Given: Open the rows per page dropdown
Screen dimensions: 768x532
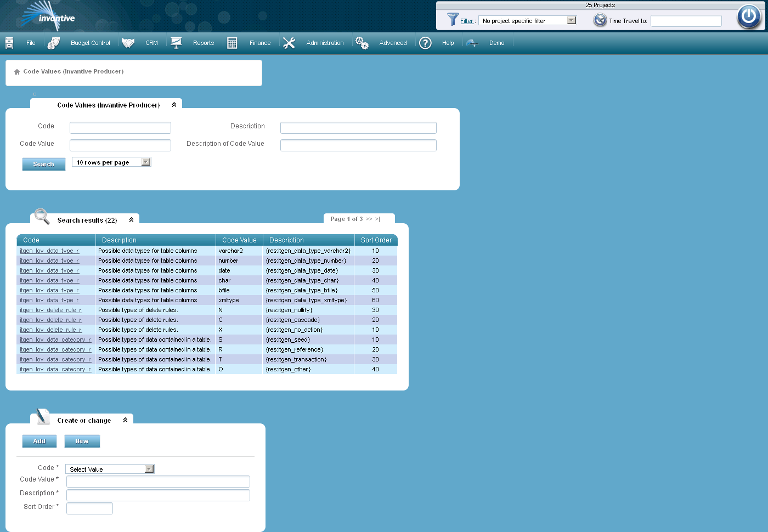Looking at the screenshot, I should pos(145,161).
